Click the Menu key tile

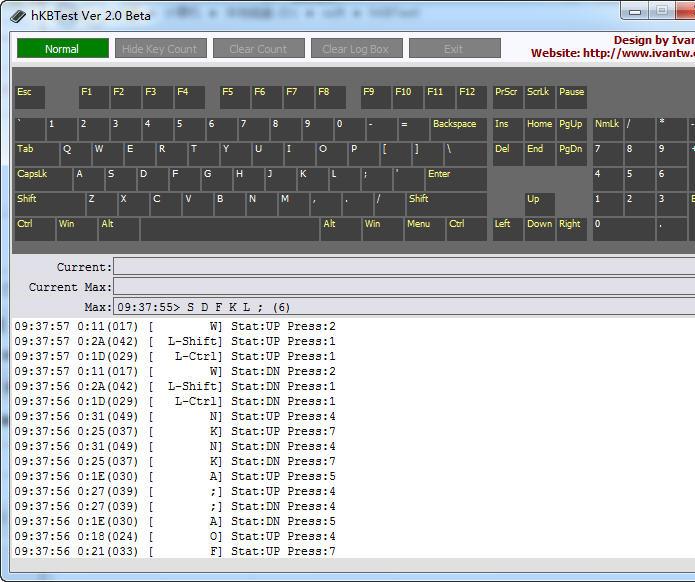pyautogui.click(x=423, y=229)
